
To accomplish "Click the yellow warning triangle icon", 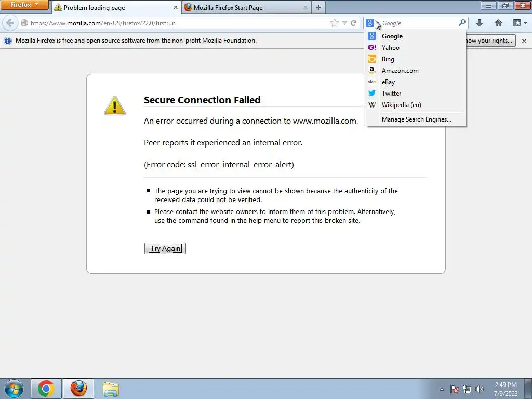I will click(115, 105).
